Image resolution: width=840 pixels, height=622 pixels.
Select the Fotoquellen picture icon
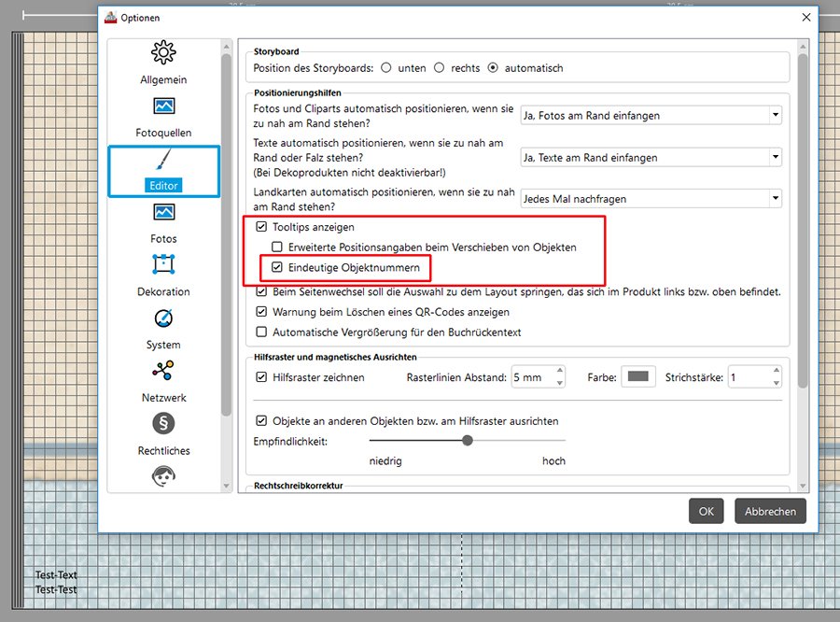pos(163,106)
